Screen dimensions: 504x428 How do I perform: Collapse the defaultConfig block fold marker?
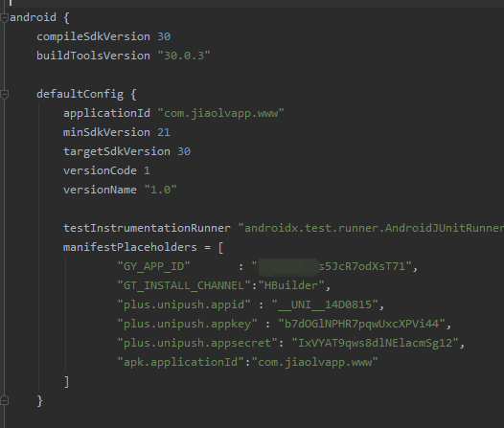pyautogui.click(x=4, y=95)
